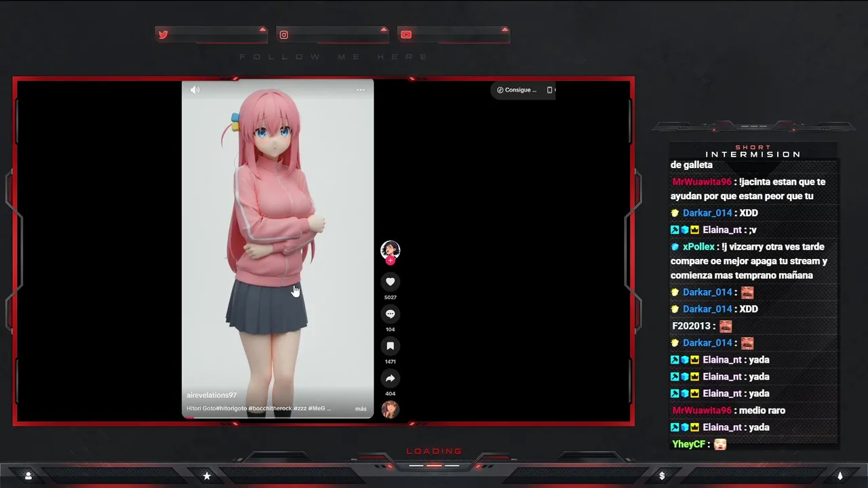
Task: Open the creator's profile avatar
Action: [390, 249]
